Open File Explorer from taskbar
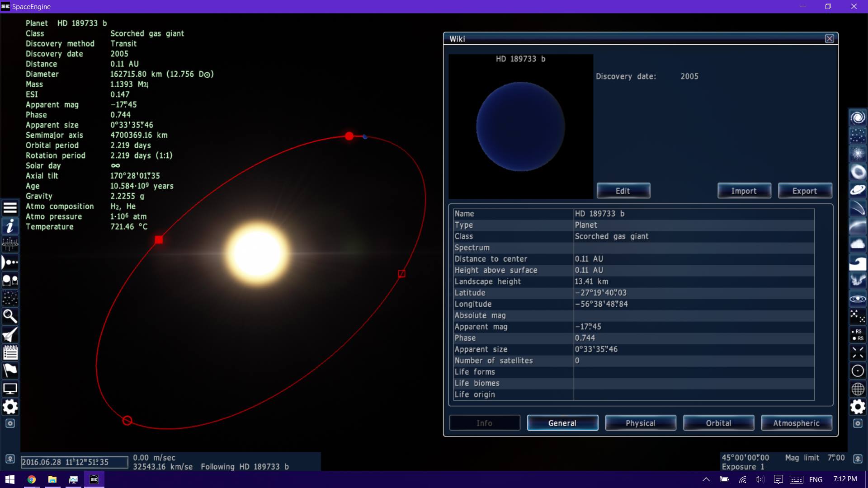The width and height of the screenshot is (868, 488). tap(52, 479)
